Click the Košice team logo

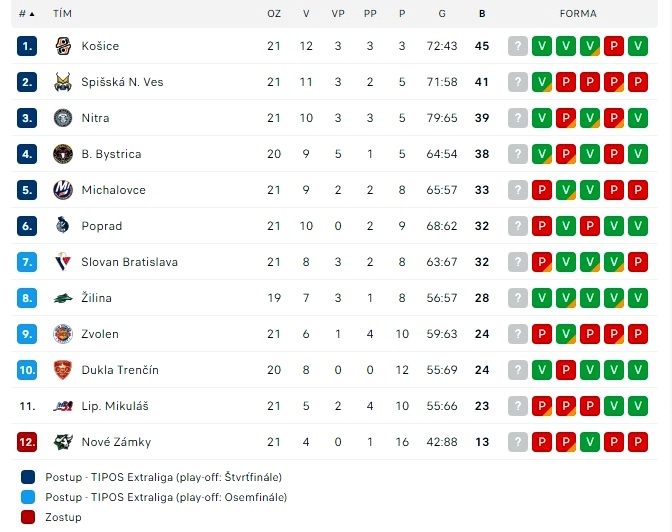pos(63,46)
